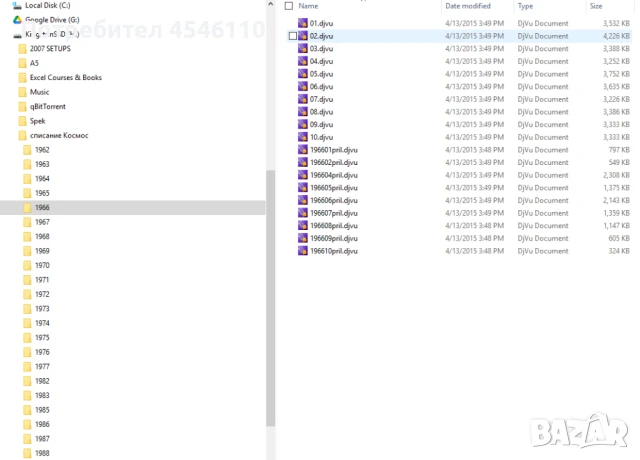The image size is (640, 460).
Task: Select the file named 196609pril.djvu
Action: [x=334, y=238]
